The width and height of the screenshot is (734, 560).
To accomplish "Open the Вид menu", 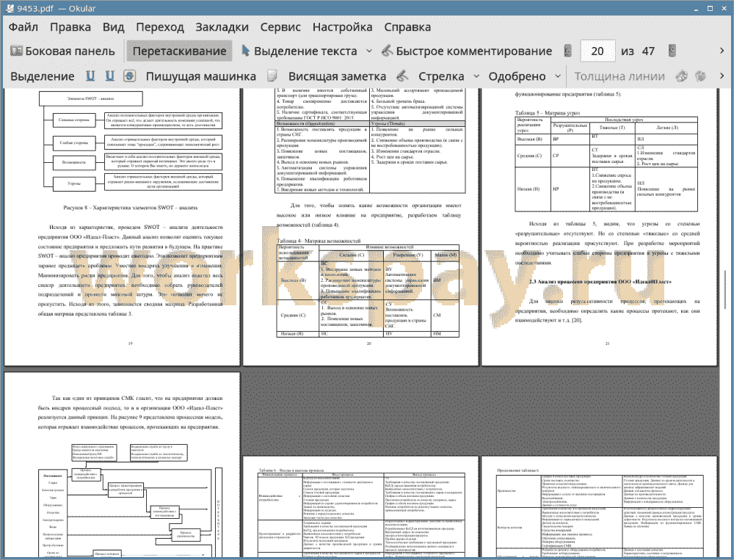I will click(x=114, y=27).
